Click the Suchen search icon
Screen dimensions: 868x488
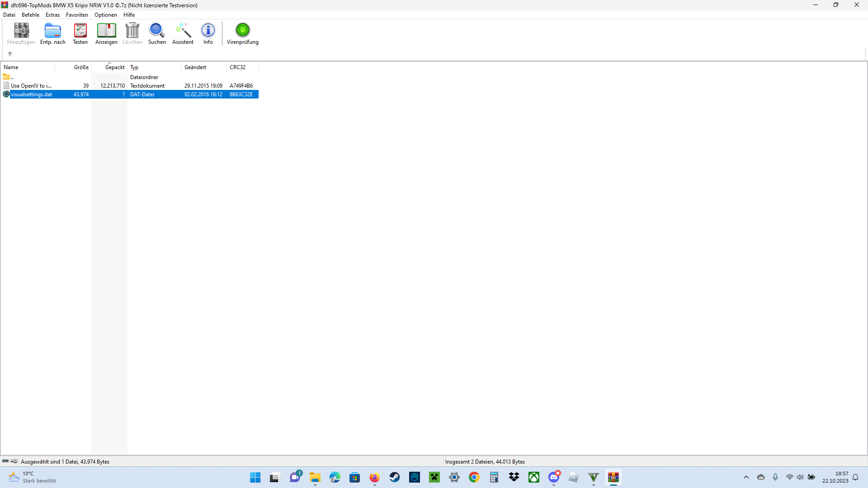pos(157,34)
